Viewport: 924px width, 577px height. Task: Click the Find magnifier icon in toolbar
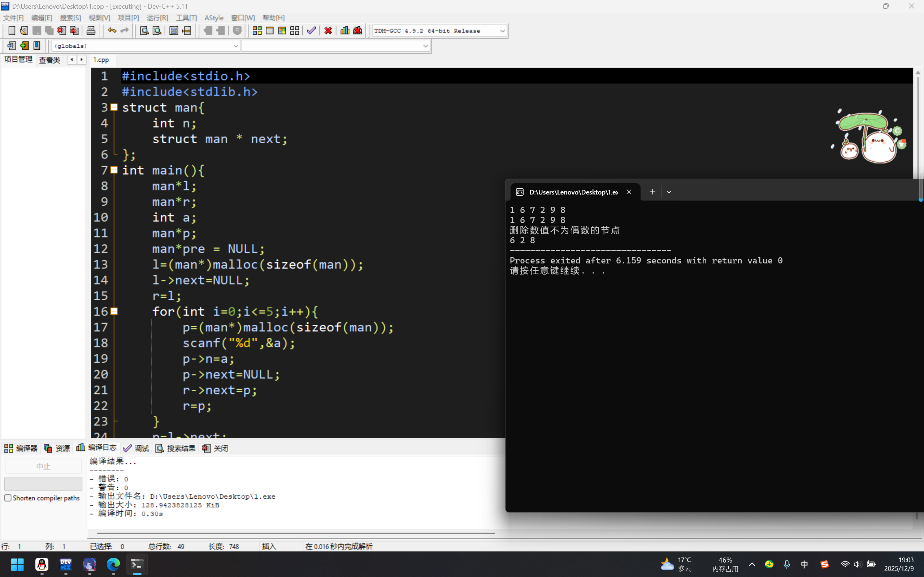(x=144, y=31)
